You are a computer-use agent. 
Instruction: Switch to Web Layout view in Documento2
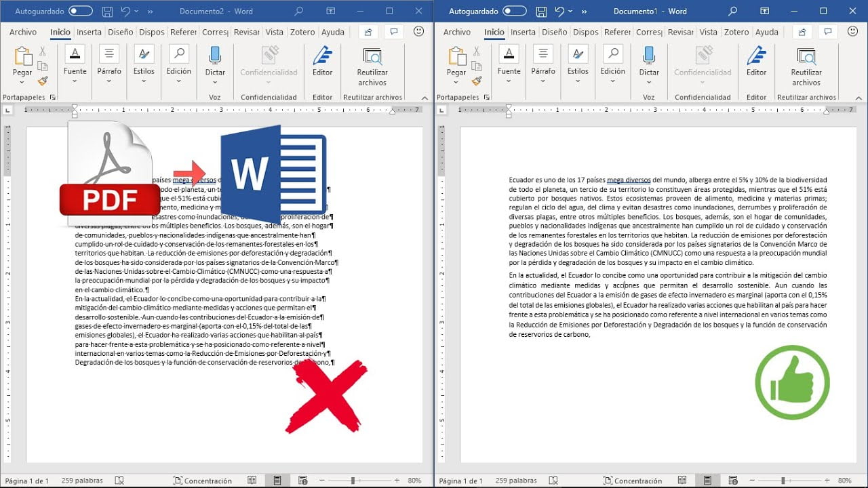pos(303,481)
